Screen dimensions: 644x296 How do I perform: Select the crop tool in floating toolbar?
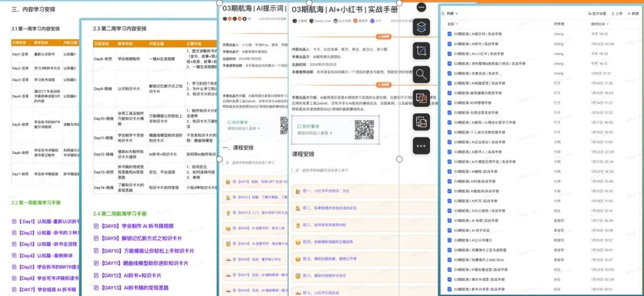(421, 51)
